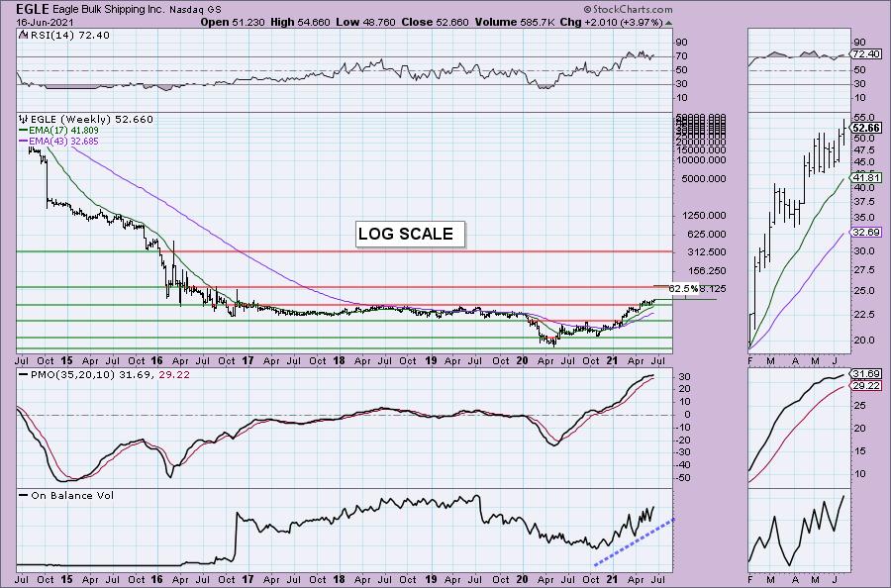This screenshot has height=588, width=891.
Task: Click the Chg +2.010 (+3.97%) value
Action: tap(612, 22)
